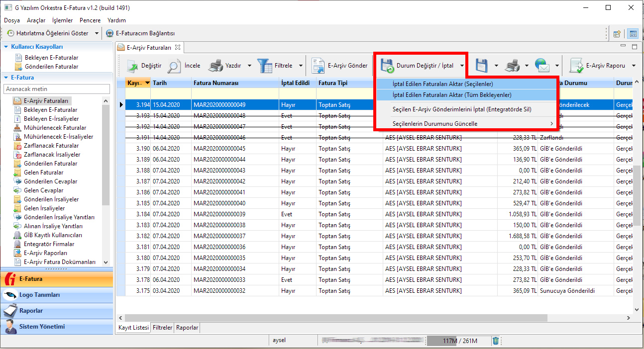Open the Raporlar navigation section
Screen dimensions: 644x349
[x=31, y=311]
